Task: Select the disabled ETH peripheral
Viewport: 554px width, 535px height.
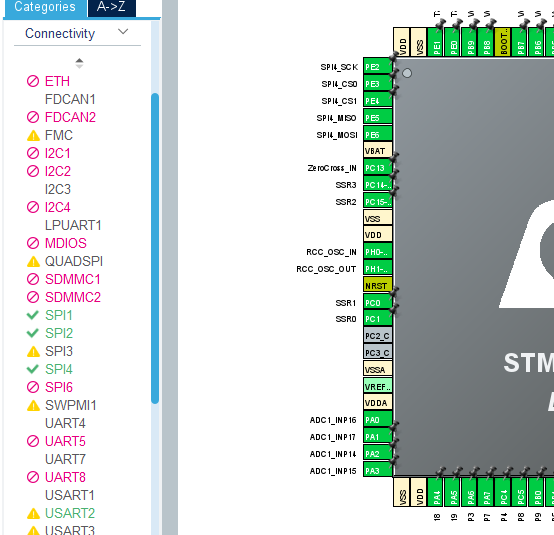Action: 57,81
